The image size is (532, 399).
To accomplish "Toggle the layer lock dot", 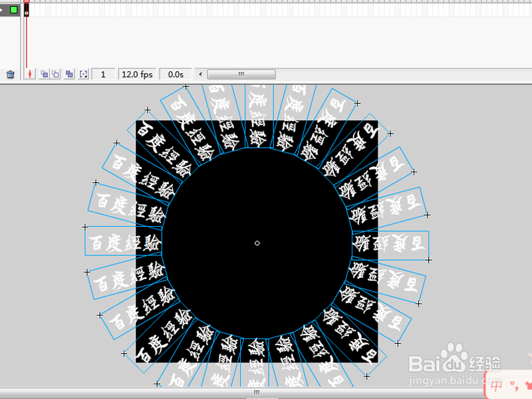I will coord(1,10).
